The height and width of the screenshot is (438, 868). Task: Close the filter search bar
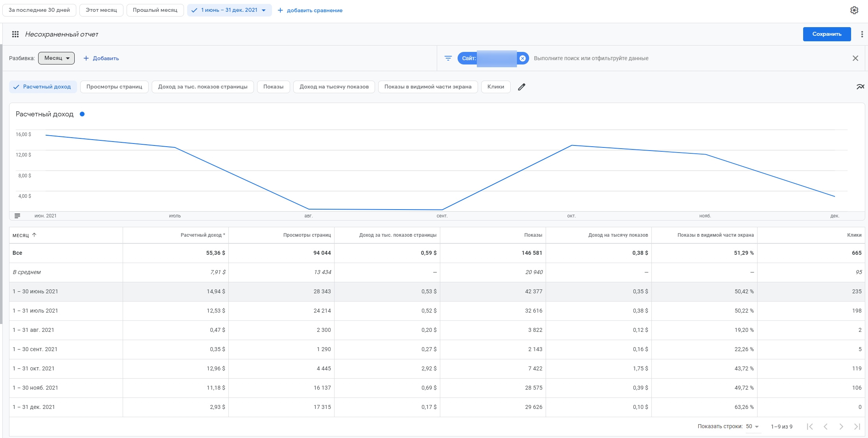coord(855,58)
